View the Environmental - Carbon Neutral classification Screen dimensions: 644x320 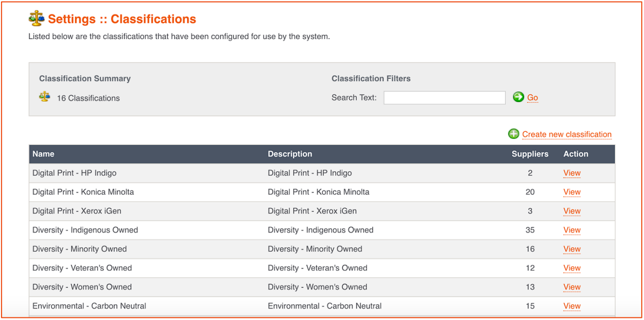click(x=572, y=305)
